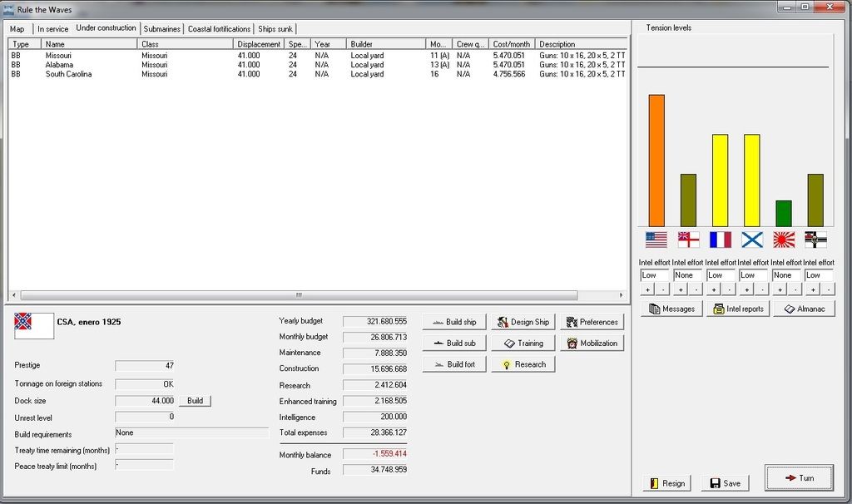Open the Design Ship screen
The width and height of the screenshot is (852, 504).
[523, 322]
